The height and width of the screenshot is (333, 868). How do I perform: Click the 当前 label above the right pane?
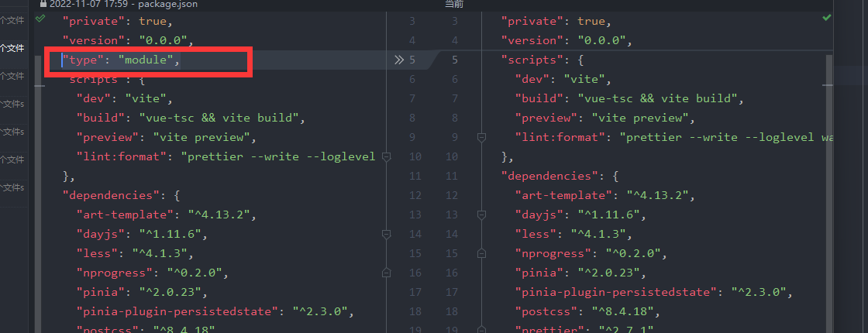tap(456, 4)
